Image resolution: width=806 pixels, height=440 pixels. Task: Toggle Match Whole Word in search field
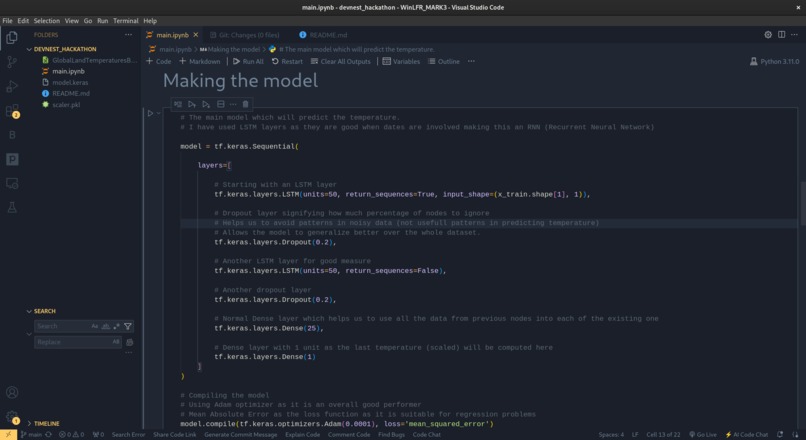106,326
